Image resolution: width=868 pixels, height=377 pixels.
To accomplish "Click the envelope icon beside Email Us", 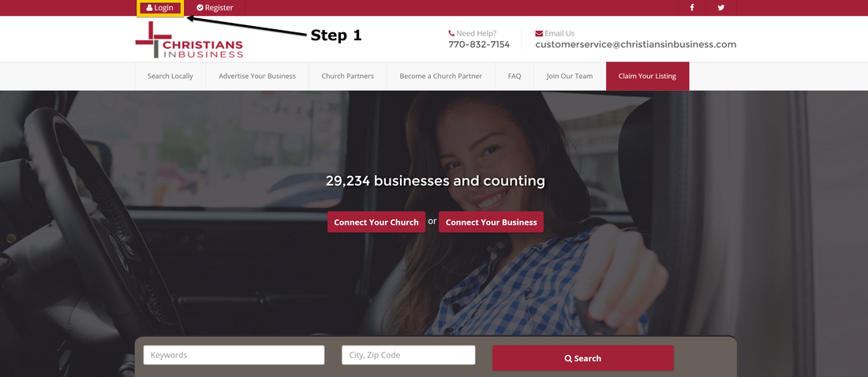I will (x=539, y=33).
